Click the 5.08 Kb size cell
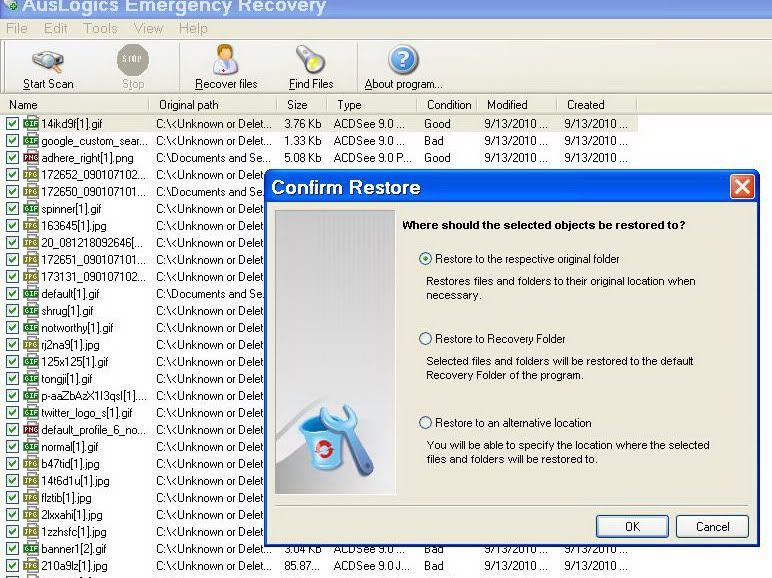772x578 pixels. click(303, 158)
